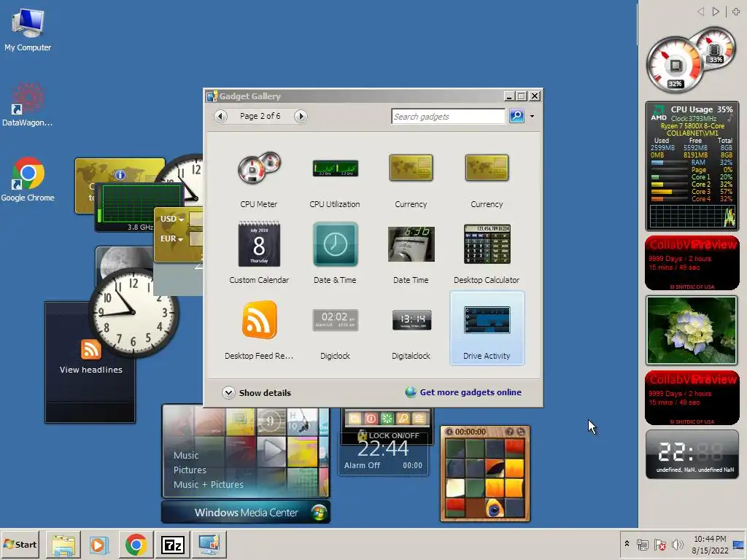This screenshot has width=747, height=560.
Task: Open My Computer desktop icon
Action: (x=28, y=30)
